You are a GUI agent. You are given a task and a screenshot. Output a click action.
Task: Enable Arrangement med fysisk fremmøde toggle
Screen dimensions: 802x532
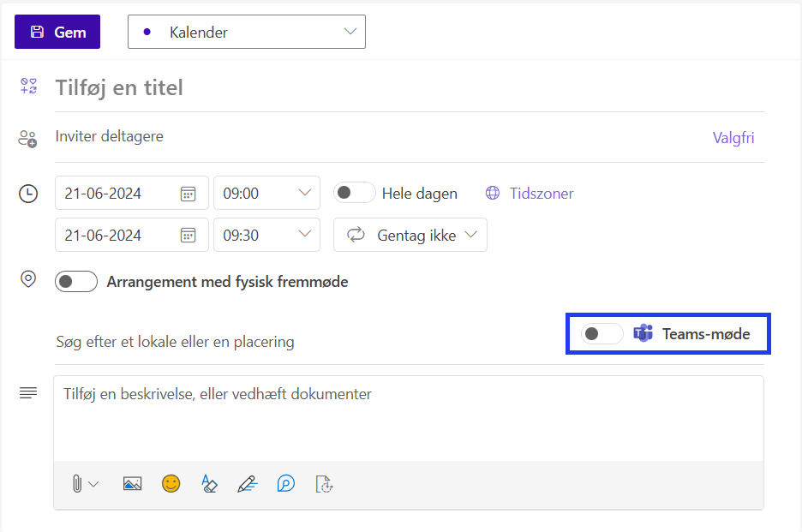(76, 281)
